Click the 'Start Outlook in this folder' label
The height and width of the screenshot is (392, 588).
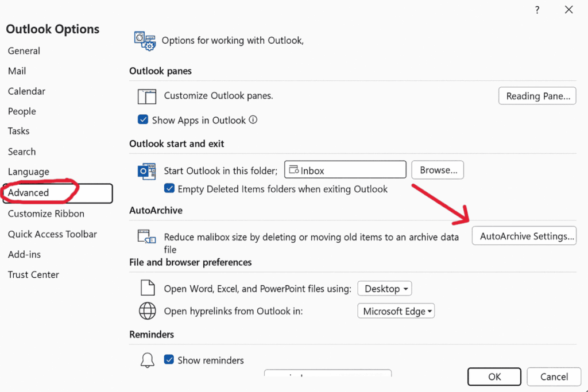pyautogui.click(x=220, y=171)
